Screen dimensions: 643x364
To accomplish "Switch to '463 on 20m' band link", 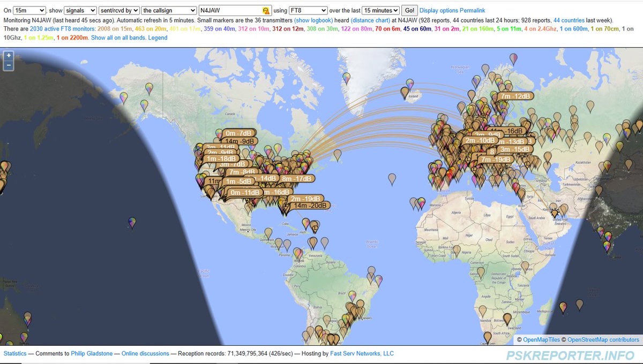I will tap(151, 29).
